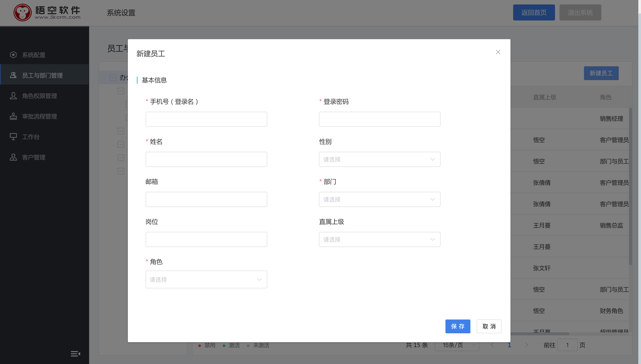Open 客户管理 sidebar entry

click(45, 157)
